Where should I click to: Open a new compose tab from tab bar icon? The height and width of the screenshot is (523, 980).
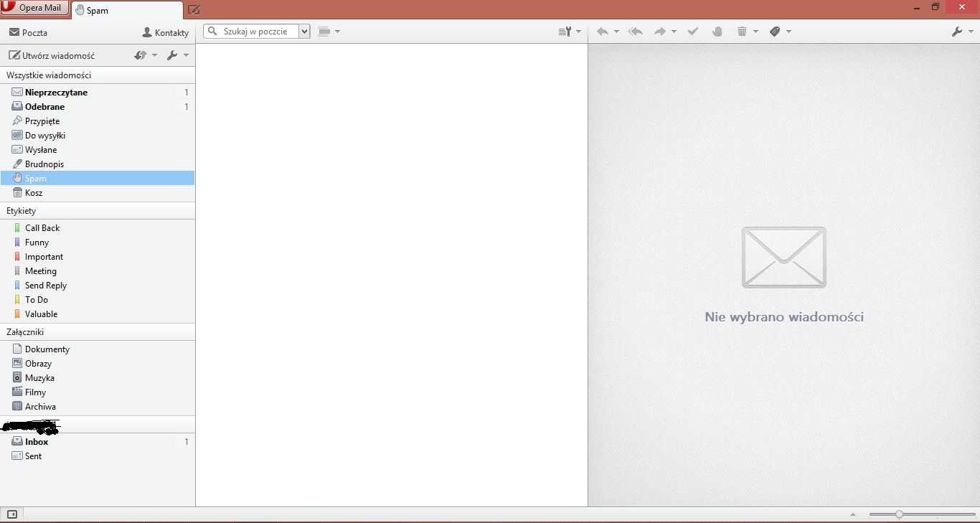194,10
